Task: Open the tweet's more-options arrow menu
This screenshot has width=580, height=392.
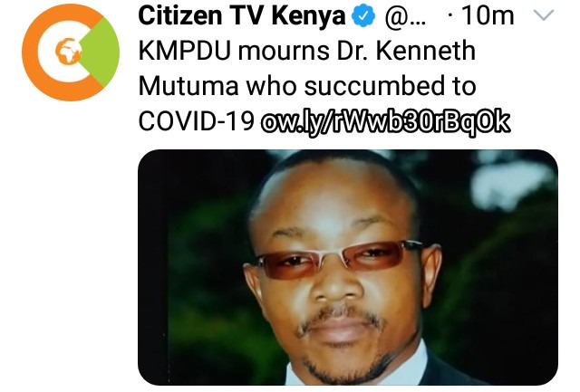Action: (x=544, y=15)
